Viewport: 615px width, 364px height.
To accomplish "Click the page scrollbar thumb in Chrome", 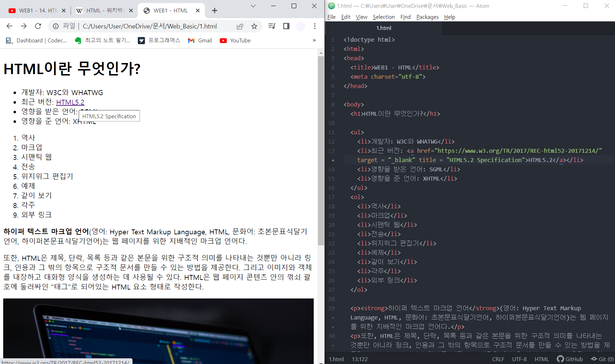I will [x=321, y=150].
